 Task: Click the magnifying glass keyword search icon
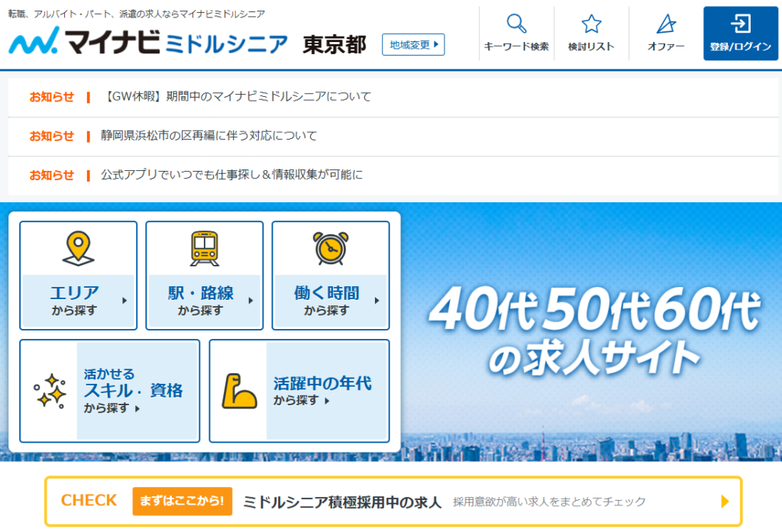click(x=516, y=24)
